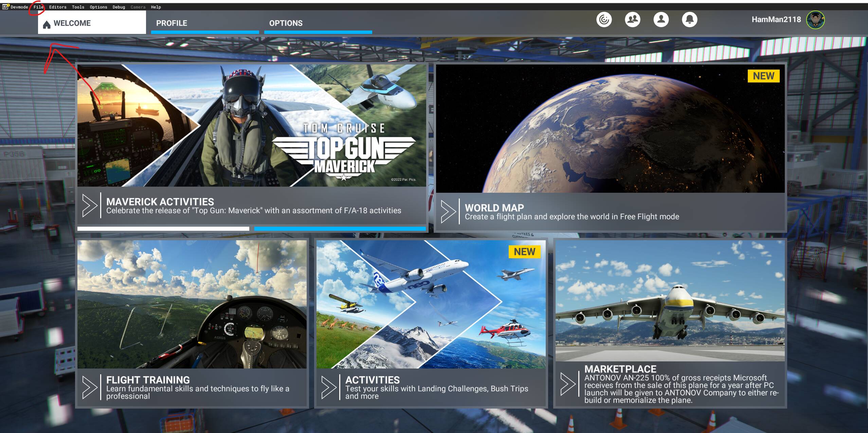
Task: Open the File menu
Action: [38, 7]
